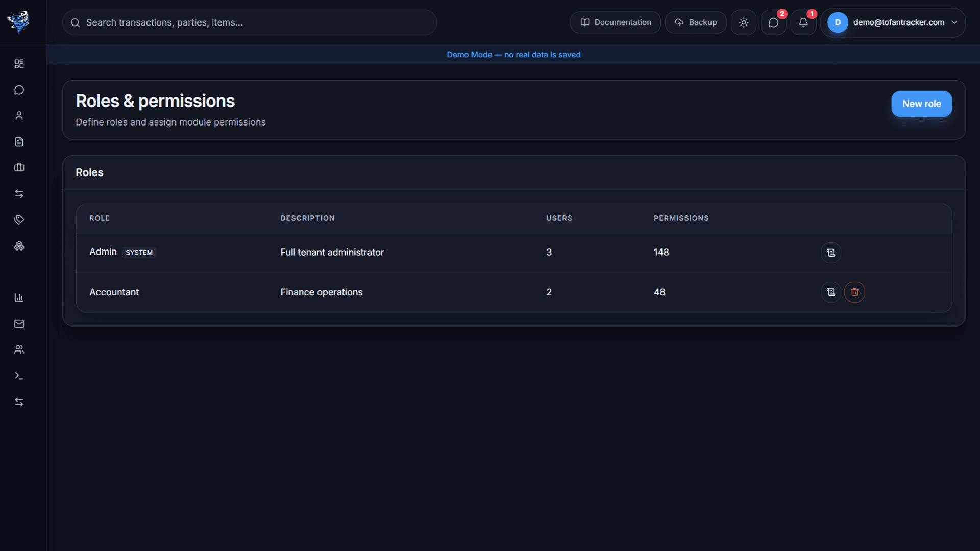
Task: Expand the demo@tofantracker.com account menu
Action: pyautogui.click(x=893, y=22)
